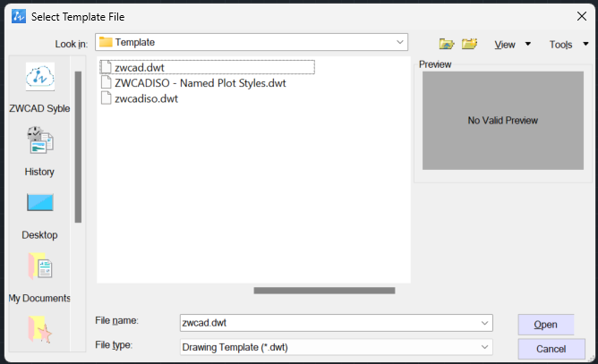Click the sidebar places vertical scrollbar
Image resolution: width=598 pixels, height=364 pixels.
point(78,147)
